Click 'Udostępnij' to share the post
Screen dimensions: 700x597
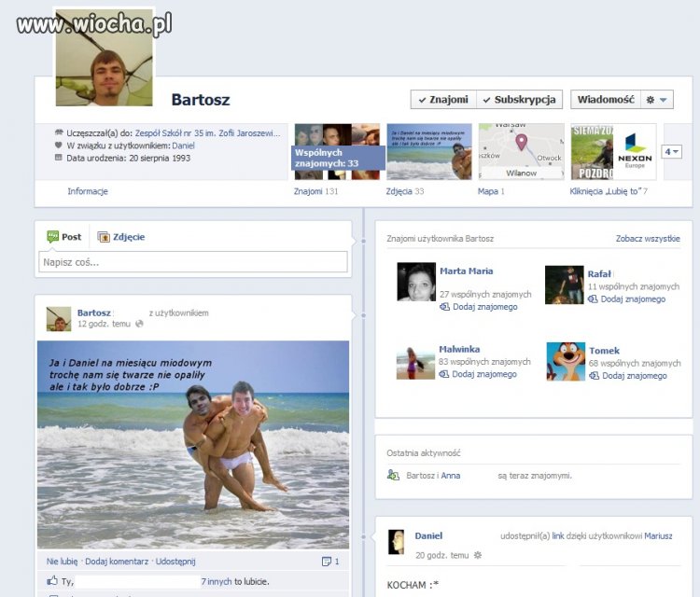pyautogui.click(x=175, y=562)
